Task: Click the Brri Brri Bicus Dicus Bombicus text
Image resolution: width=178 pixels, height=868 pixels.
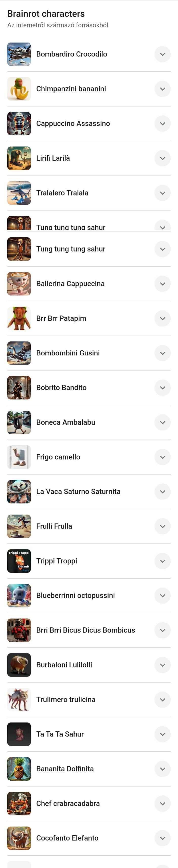Action: tap(85, 630)
